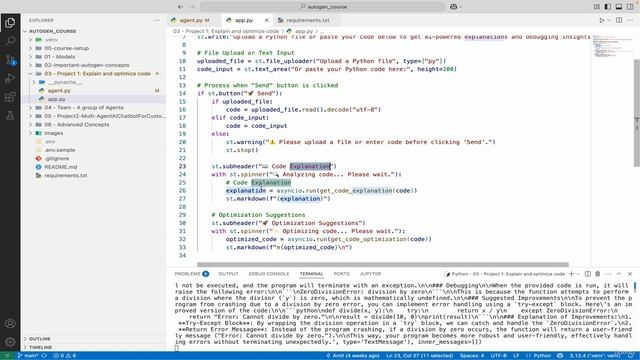Collapse the 03 - Project 1 folder
This screenshot has height=360, width=640.
coord(30,73)
